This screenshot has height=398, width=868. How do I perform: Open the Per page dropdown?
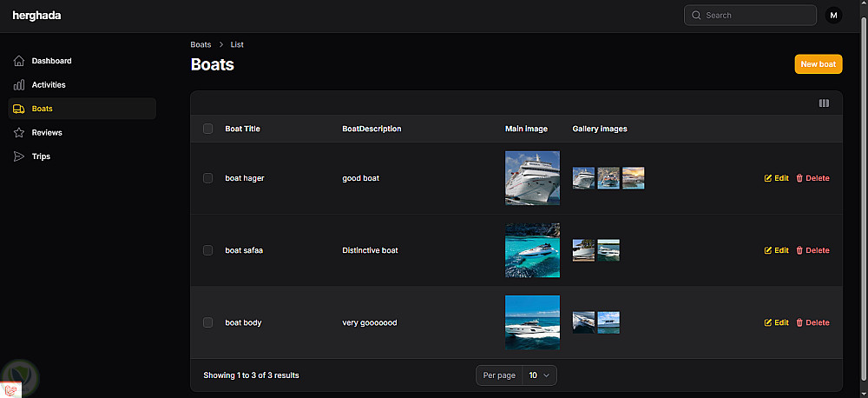(539, 375)
